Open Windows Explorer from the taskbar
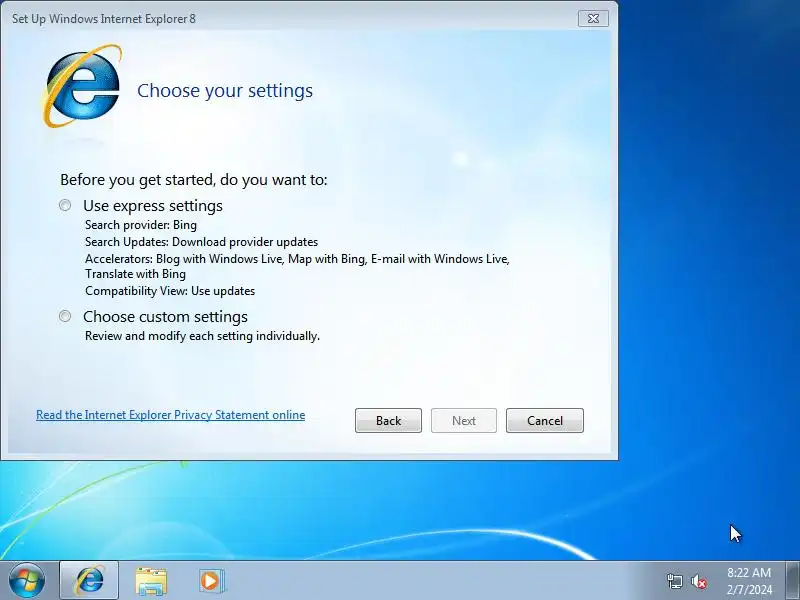Viewport: 800px width, 600px height. (x=151, y=581)
